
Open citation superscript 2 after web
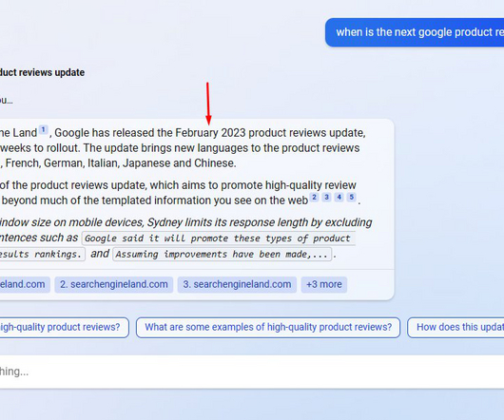click(x=314, y=197)
